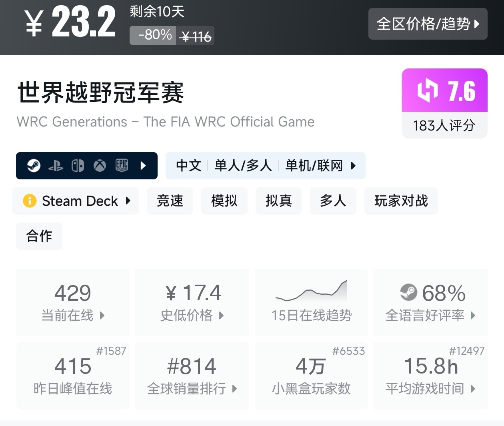504x426 pixels.
Task: Click the yellow Steam Deck info icon
Action: coord(30,201)
